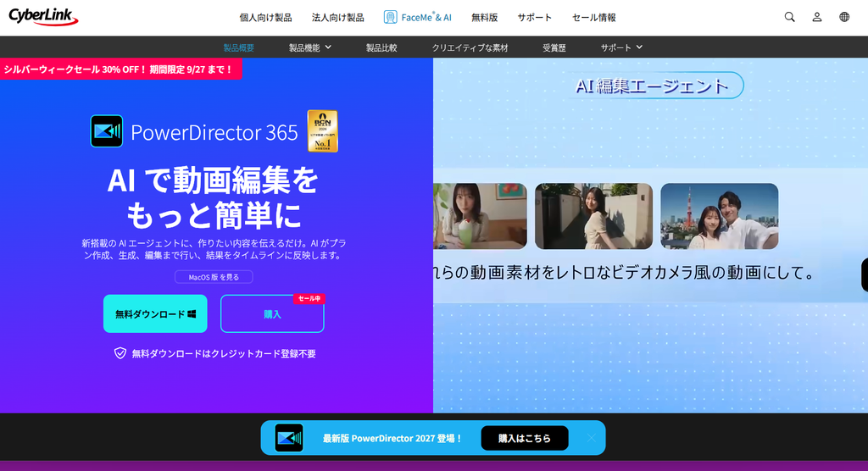868x471 pixels.
Task: Select thumbnail of woman by white wall
Action: coord(593,216)
